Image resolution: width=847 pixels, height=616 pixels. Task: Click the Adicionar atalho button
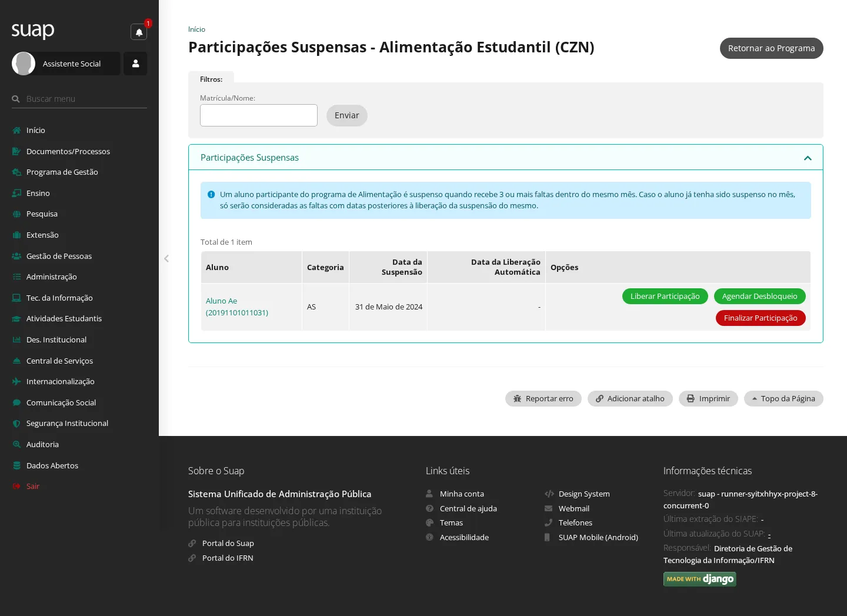[x=630, y=398]
